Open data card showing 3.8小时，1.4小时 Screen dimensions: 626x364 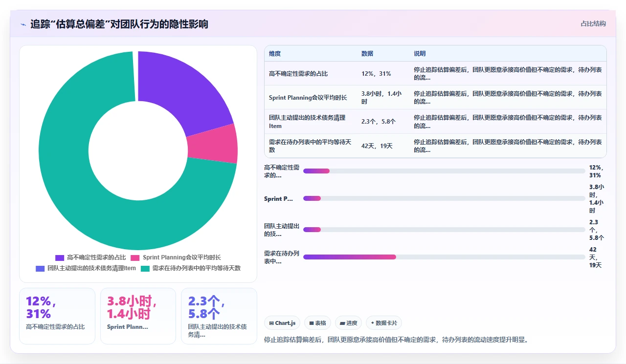[x=138, y=316]
